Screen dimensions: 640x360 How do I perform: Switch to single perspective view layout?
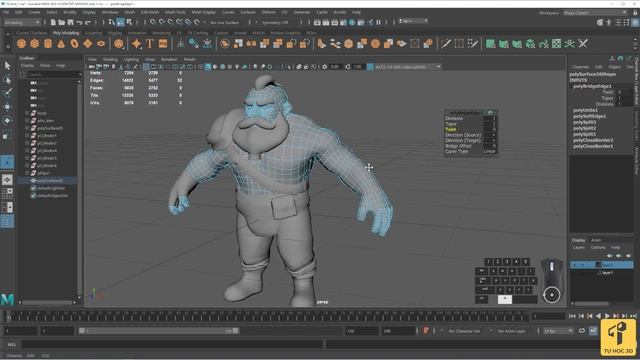point(7,180)
